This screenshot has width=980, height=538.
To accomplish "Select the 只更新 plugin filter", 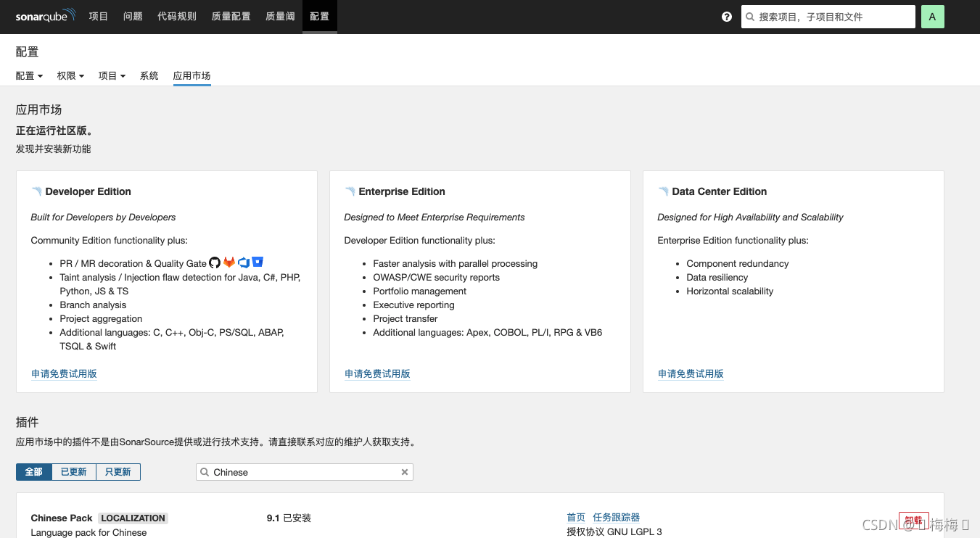I will [118, 472].
